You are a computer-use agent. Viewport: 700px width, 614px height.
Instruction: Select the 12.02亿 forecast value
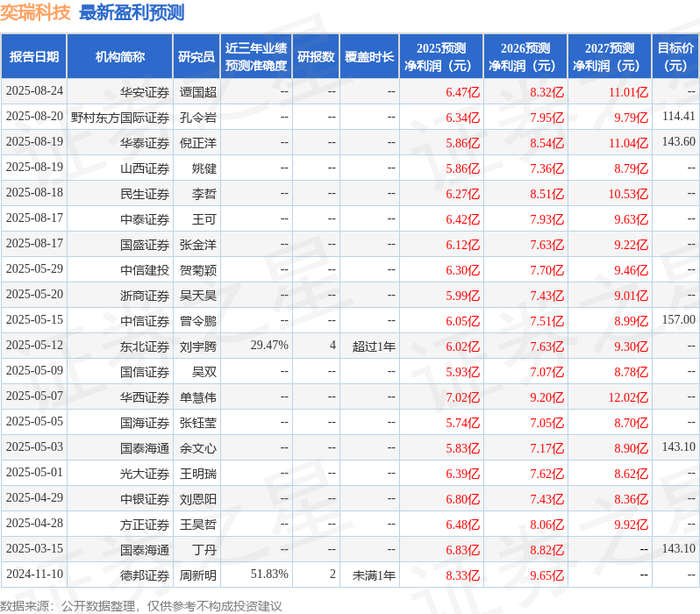pyautogui.click(x=628, y=397)
